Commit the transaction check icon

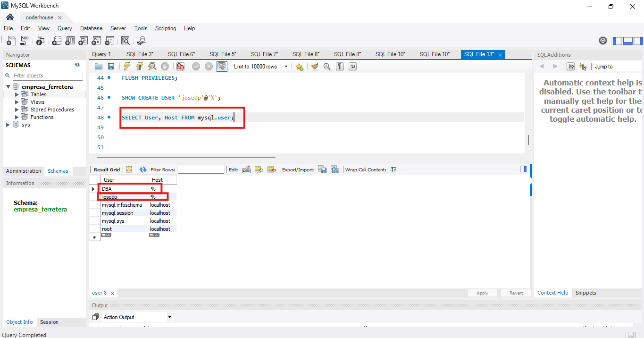196,67
